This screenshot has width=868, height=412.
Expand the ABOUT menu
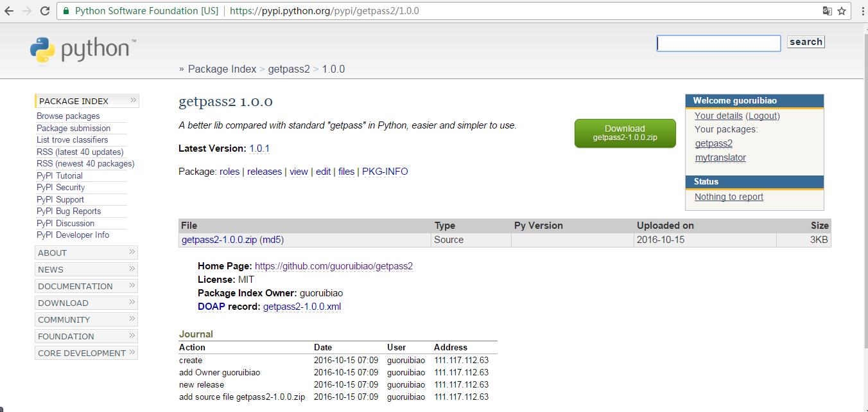click(87, 253)
